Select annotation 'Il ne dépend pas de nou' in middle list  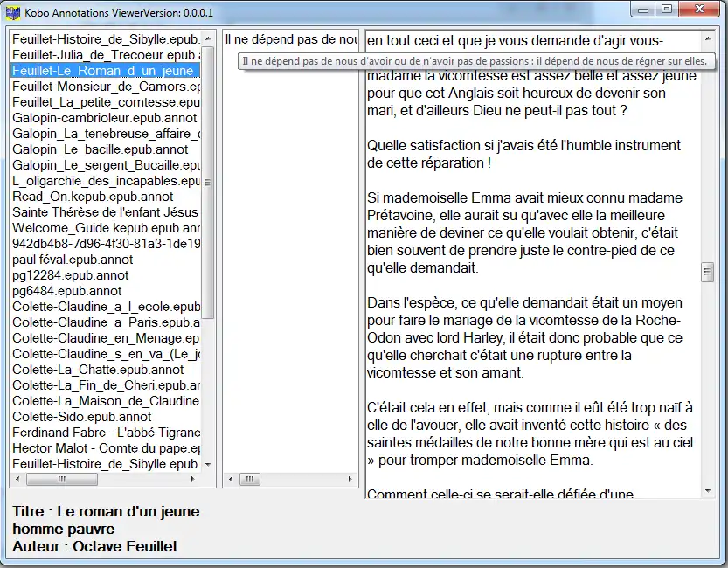click(291, 39)
